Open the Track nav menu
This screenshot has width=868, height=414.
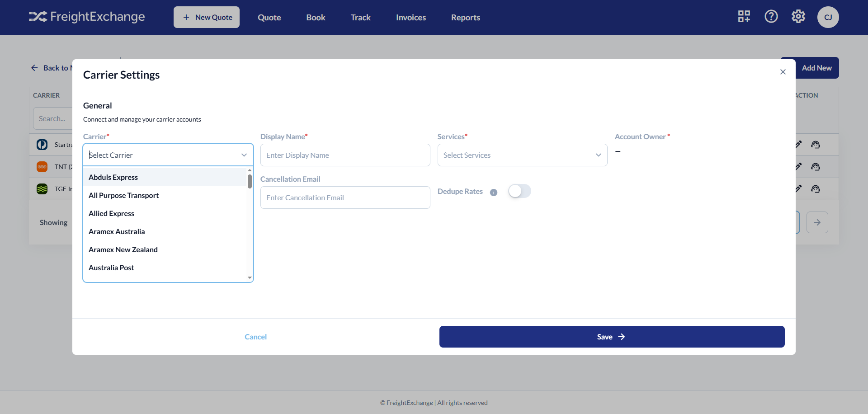pyautogui.click(x=361, y=17)
